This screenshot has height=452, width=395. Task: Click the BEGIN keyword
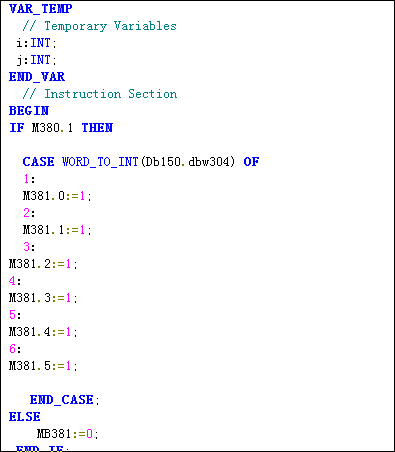click(29, 111)
